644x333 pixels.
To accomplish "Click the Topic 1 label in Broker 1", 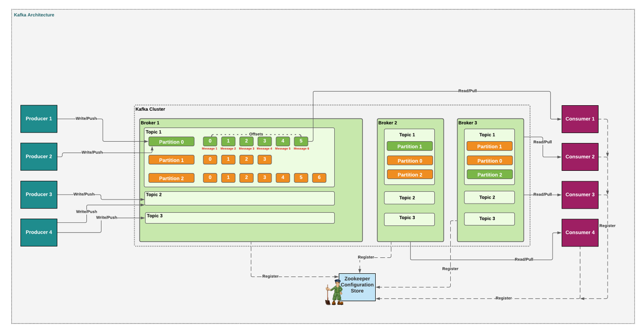I will click(154, 132).
